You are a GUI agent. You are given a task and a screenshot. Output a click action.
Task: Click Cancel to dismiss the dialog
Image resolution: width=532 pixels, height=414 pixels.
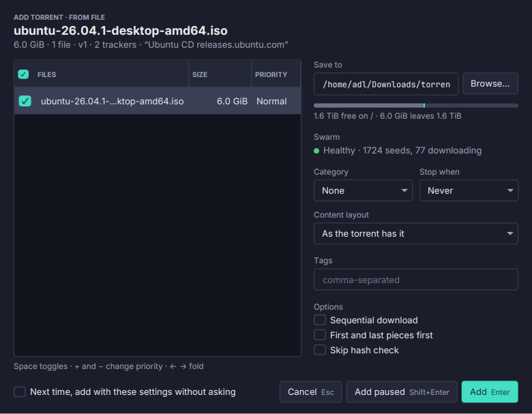[x=311, y=392]
